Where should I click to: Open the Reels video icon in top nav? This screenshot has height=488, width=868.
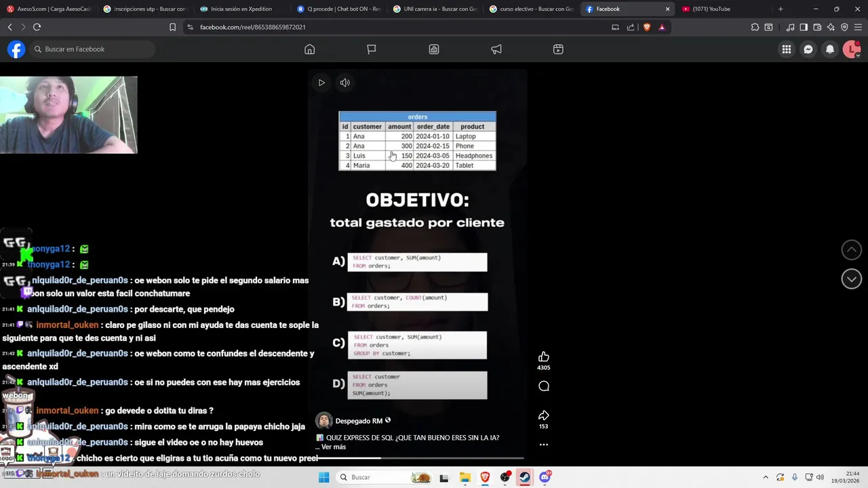pyautogui.click(x=558, y=49)
